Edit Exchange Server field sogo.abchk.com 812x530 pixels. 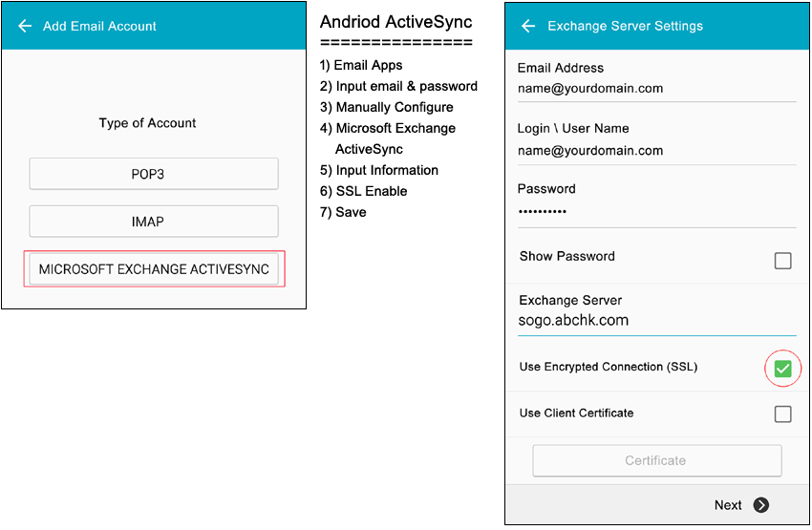pyautogui.click(x=656, y=321)
